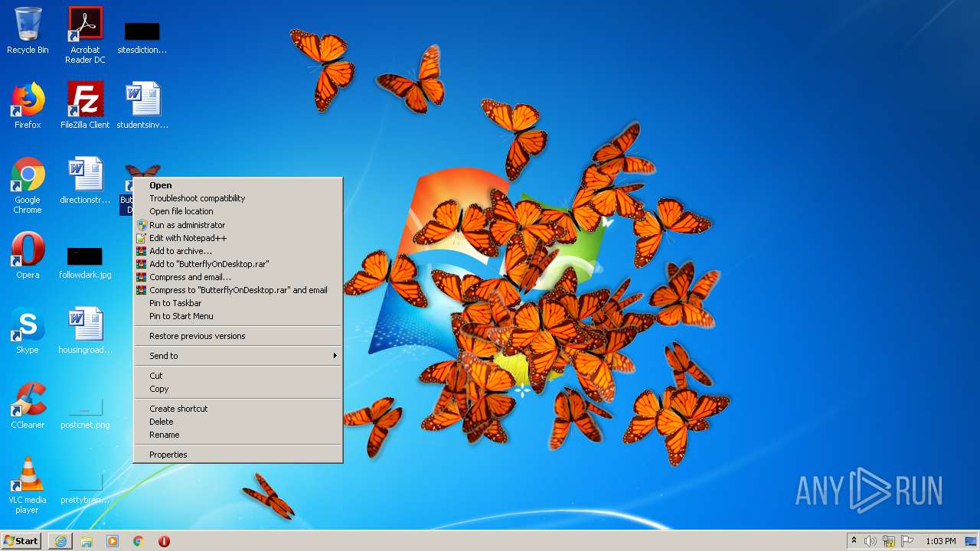Select Add to archive...
Image resolution: width=980 pixels, height=551 pixels.
coord(238,251)
